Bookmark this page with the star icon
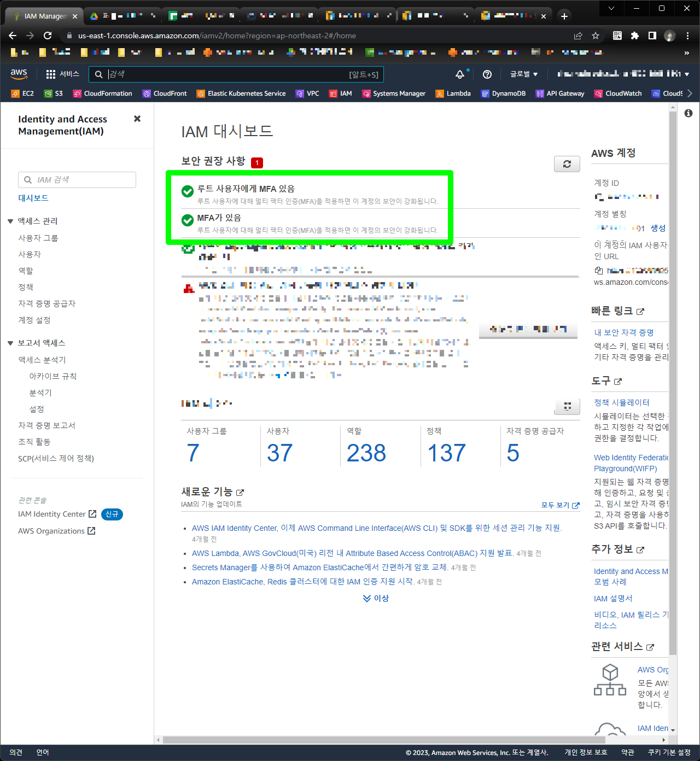The height and width of the screenshot is (761, 700). (x=596, y=36)
